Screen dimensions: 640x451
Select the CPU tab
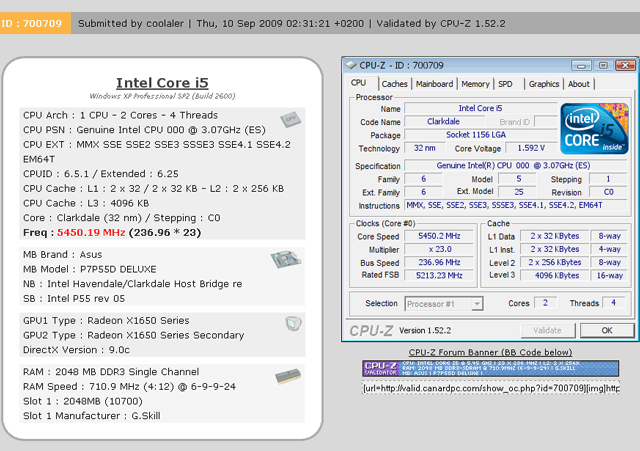[x=358, y=83]
